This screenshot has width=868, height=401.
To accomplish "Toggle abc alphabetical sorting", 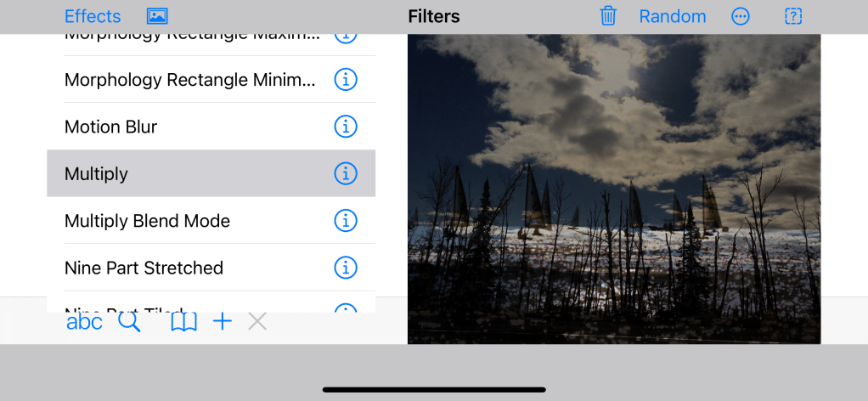I will pyautogui.click(x=84, y=322).
